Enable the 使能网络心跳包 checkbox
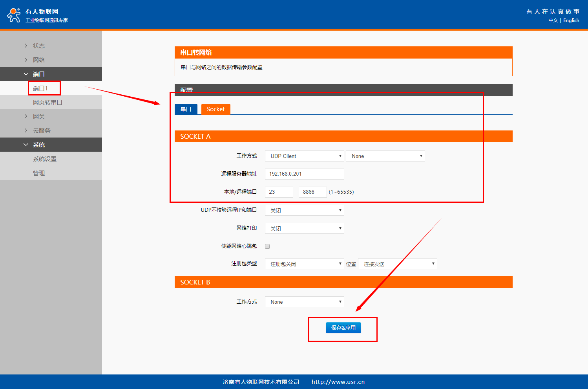 267,246
